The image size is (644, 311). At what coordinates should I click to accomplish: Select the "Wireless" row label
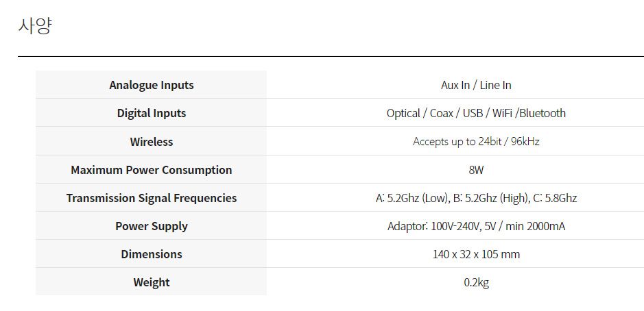click(151, 142)
